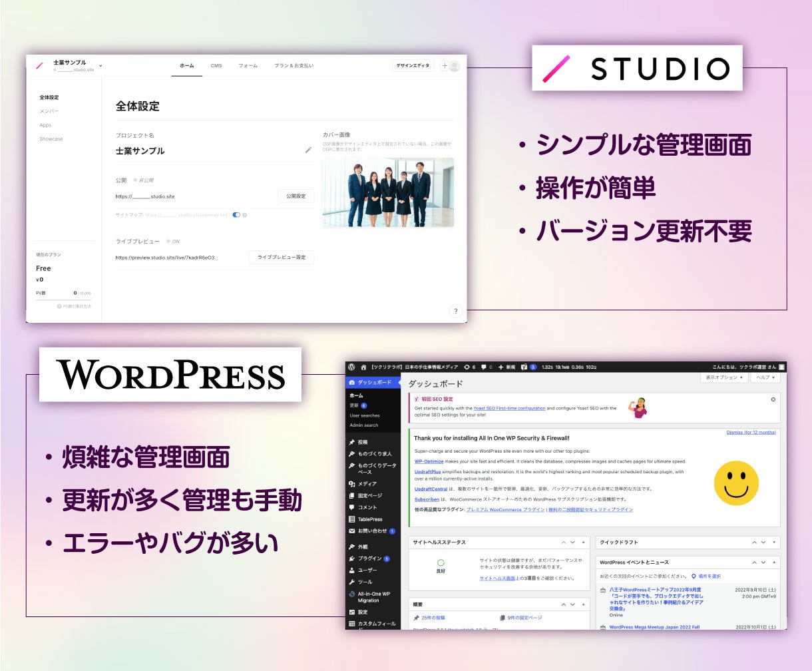The width and height of the screenshot is (812, 671).
Task: Open お問い合わせ in WordPress sidebar
Action: [x=373, y=531]
